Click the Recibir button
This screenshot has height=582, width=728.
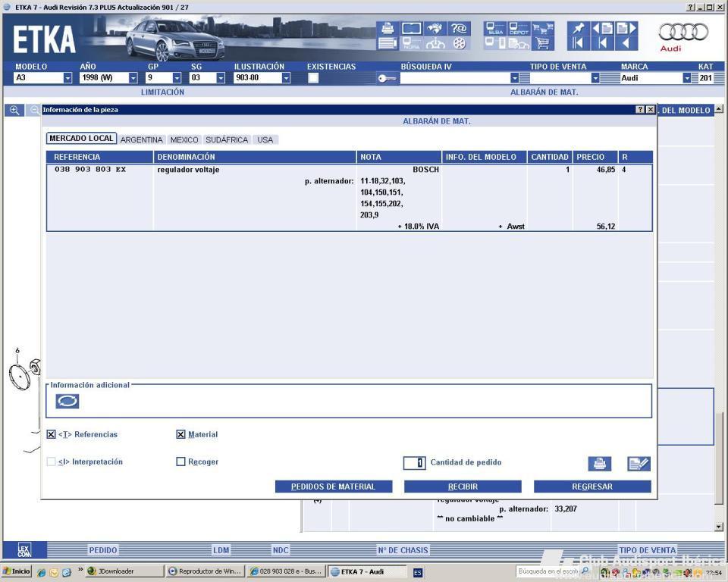(463, 487)
